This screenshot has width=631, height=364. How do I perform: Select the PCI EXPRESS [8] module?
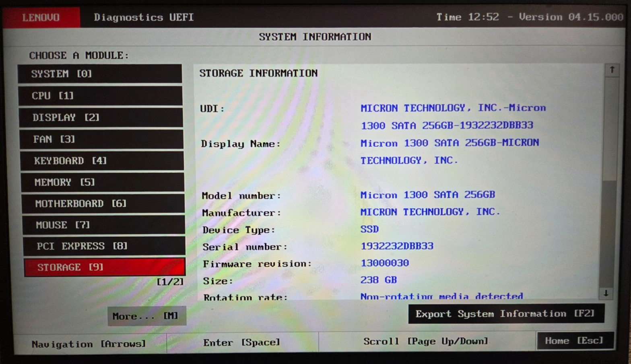coord(104,246)
